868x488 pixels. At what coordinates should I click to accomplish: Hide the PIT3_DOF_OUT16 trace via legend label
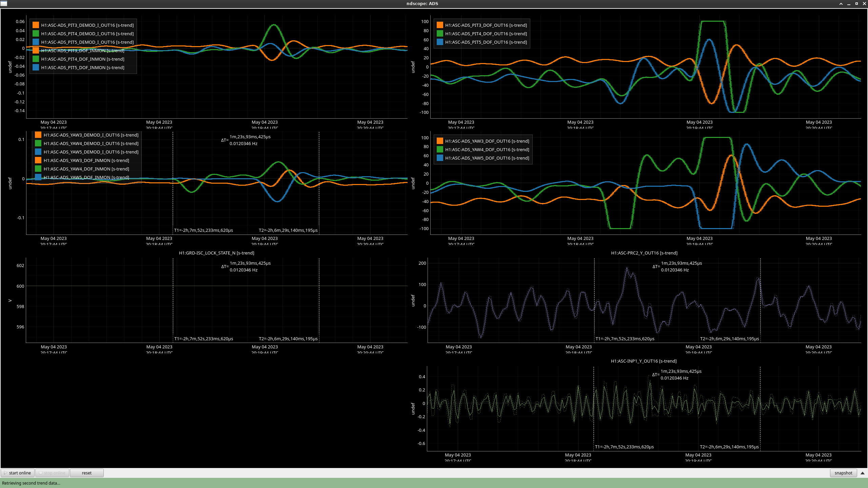pyautogui.click(x=486, y=25)
